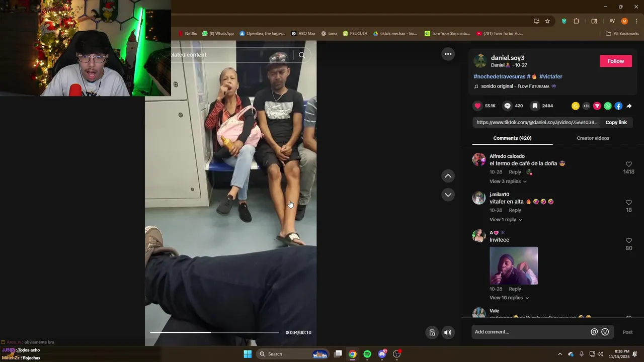The height and width of the screenshot is (362, 644).
Task: Click the Add comment input field
Action: (531, 332)
